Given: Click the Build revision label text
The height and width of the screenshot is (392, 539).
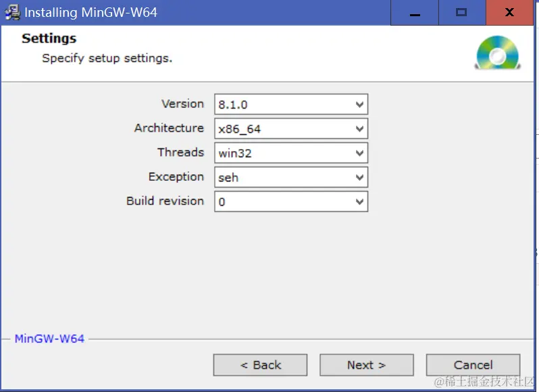Looking at the screenshot, I should pyautogui.click(x=165, y=201).
